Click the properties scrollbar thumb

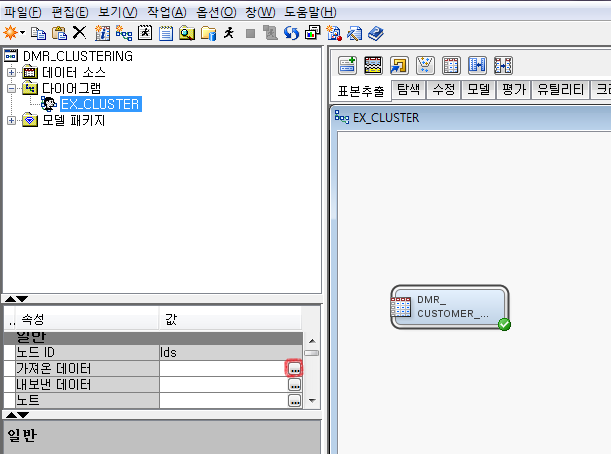pos(312,353)
